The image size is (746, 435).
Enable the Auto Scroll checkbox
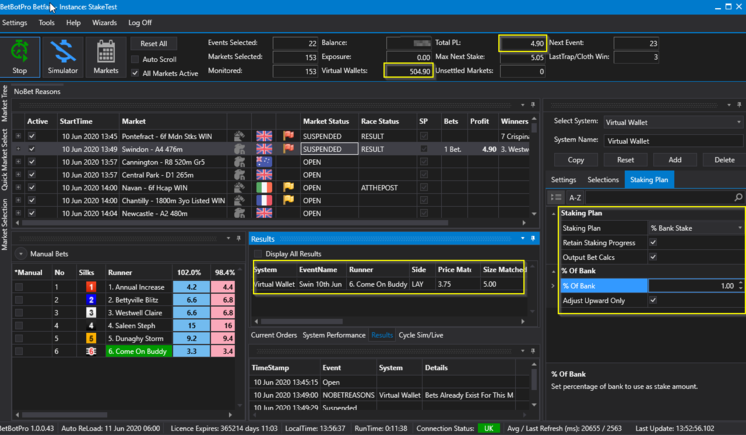135,60
